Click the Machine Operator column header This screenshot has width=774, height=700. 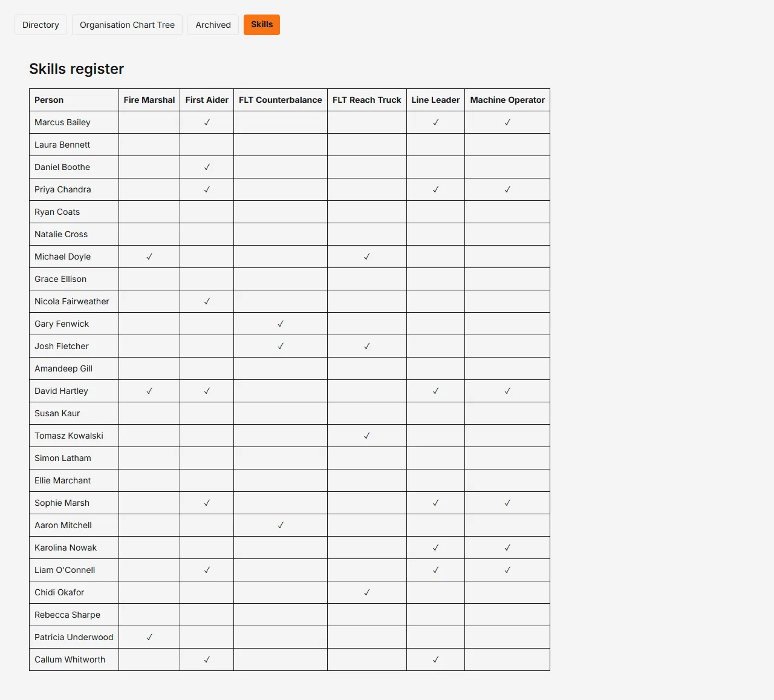(x=507, y=100)
